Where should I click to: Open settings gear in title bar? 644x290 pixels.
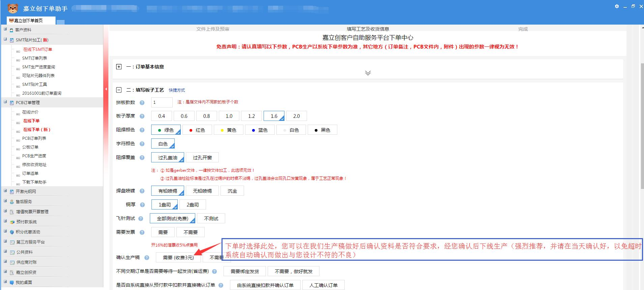point(617,6)
